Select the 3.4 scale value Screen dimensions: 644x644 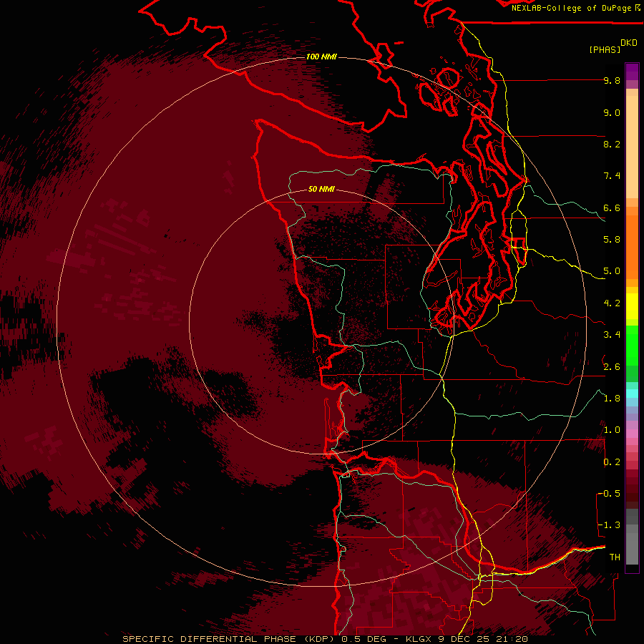pos(612,335)
